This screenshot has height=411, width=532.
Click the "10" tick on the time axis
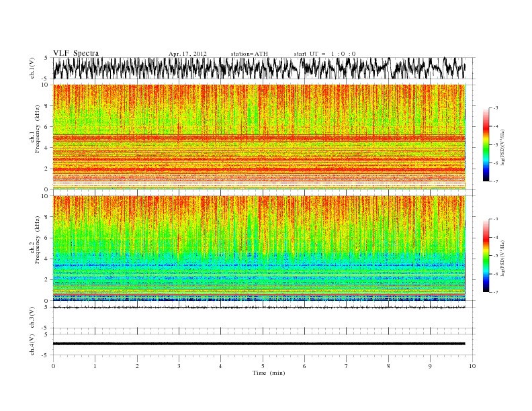(472, 366)
